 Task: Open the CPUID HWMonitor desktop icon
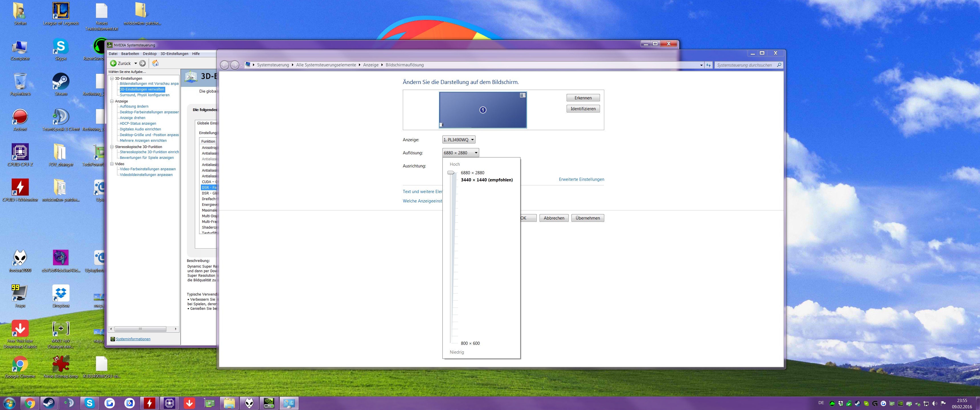[x=20, y=188]
